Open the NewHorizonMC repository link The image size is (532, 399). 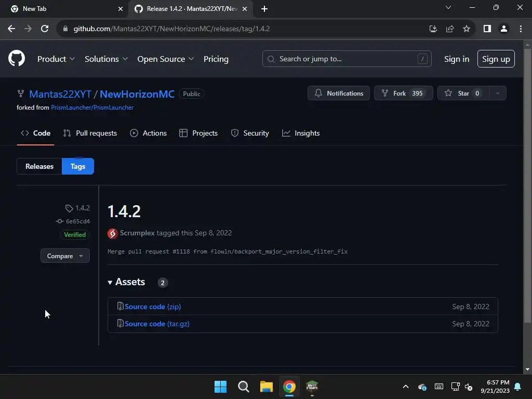[137, 94]
